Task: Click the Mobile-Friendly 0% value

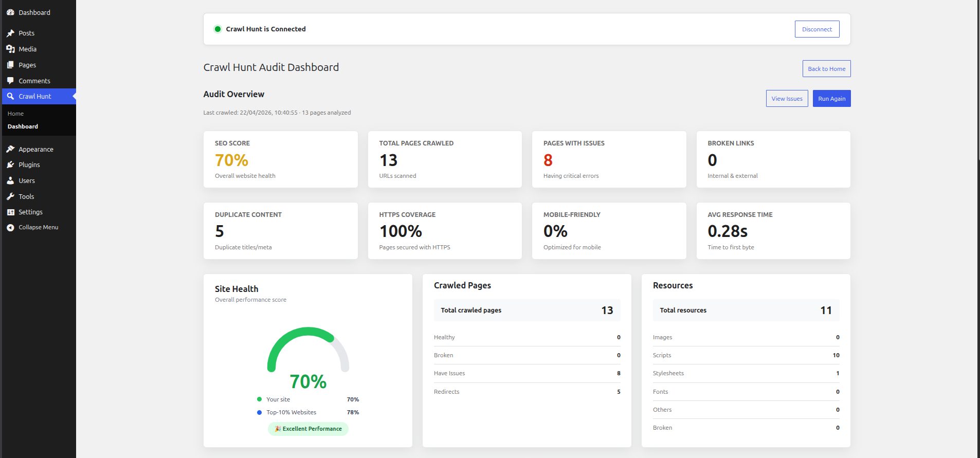Action: (x=555, y=231)
